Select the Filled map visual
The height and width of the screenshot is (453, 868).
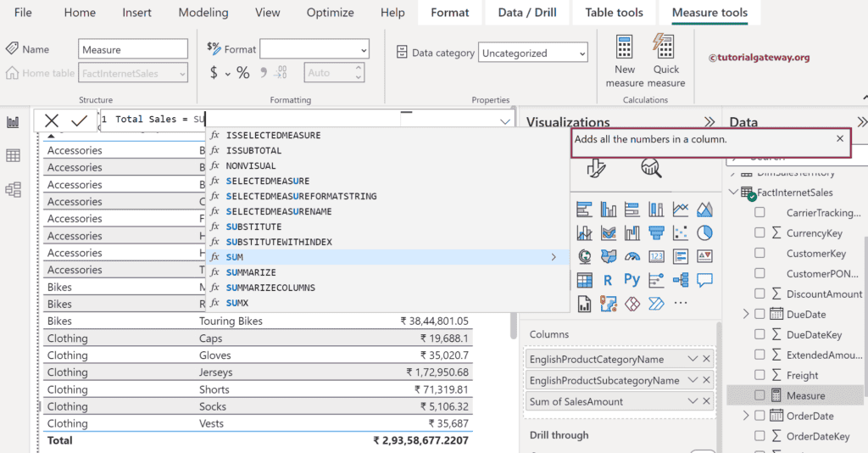point(609,256)
